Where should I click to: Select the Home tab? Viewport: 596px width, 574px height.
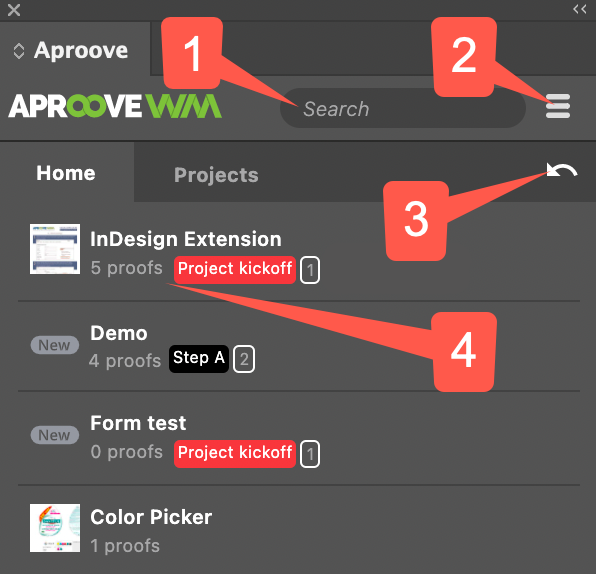click(x=66, y=173)
